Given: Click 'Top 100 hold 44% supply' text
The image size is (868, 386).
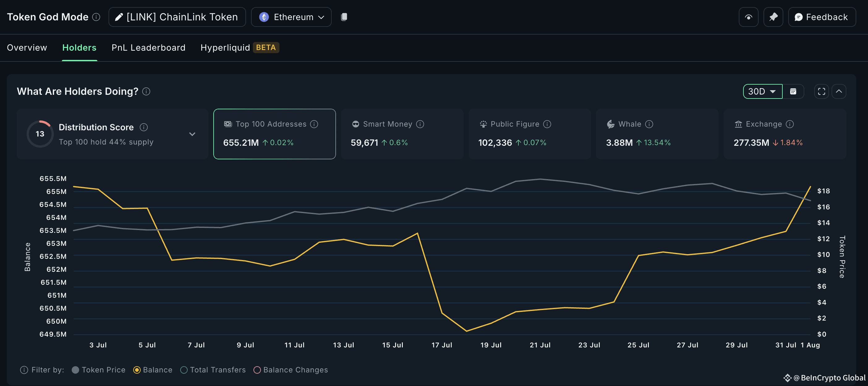Looking at the screenshot, I should coord(106,142).
